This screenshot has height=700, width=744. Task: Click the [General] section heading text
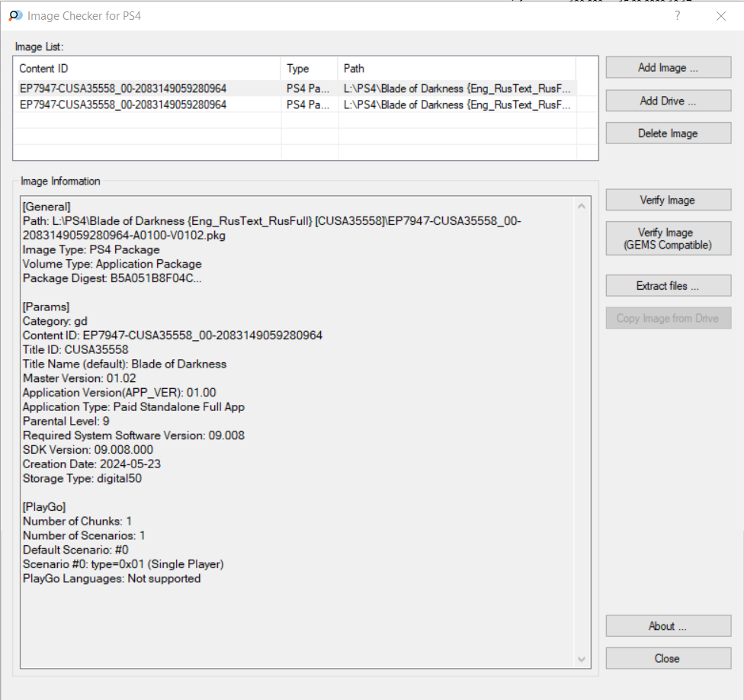click(x=46, y=207)
